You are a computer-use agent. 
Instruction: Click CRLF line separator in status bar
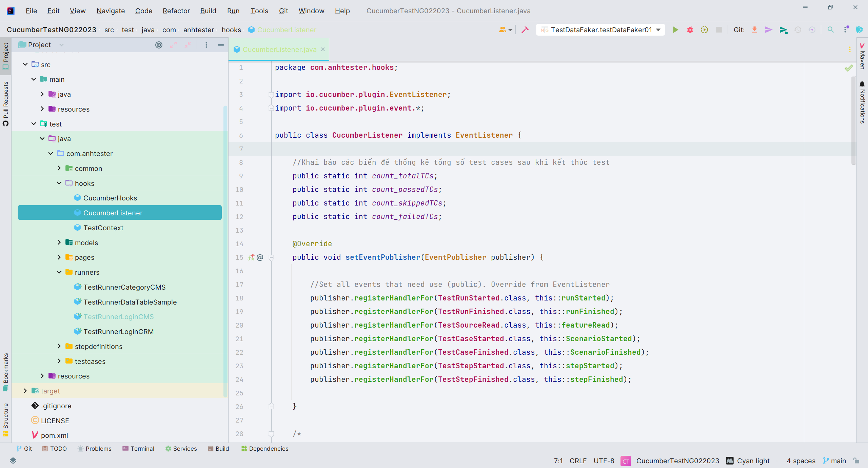coord(578,461)
